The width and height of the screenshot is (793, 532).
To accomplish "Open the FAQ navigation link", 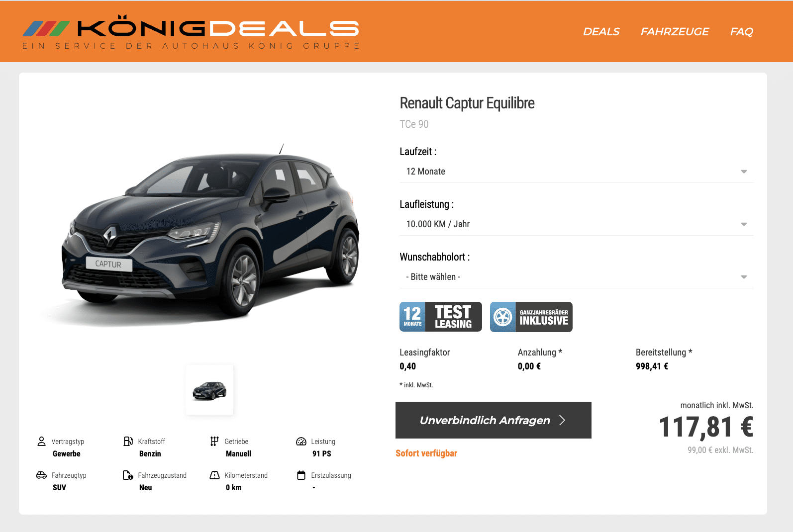I will click(742, 31).
